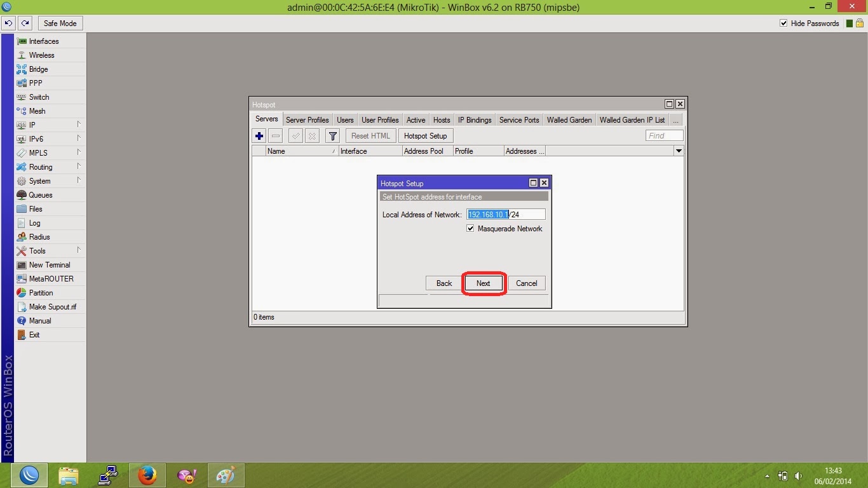The width and height of the screenshot is (868, 488).
Task: Click Back in Hotspot Setup
Action: (x=444, y=283)
